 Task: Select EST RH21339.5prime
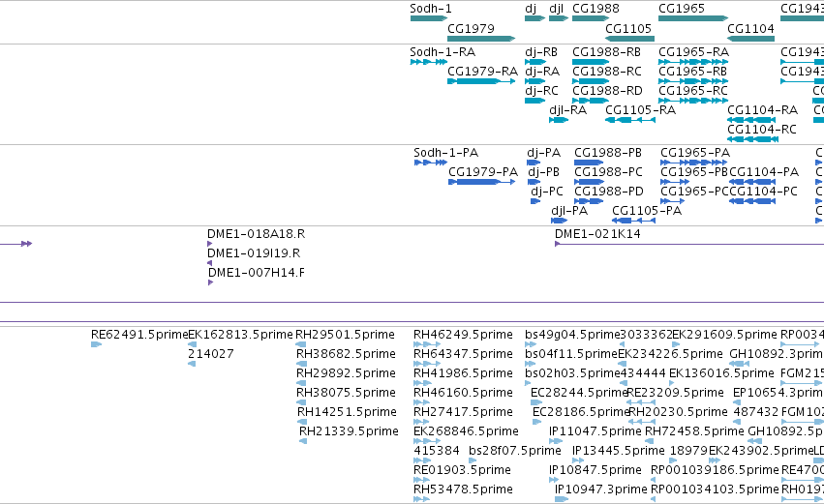click(x=303, y=442)
